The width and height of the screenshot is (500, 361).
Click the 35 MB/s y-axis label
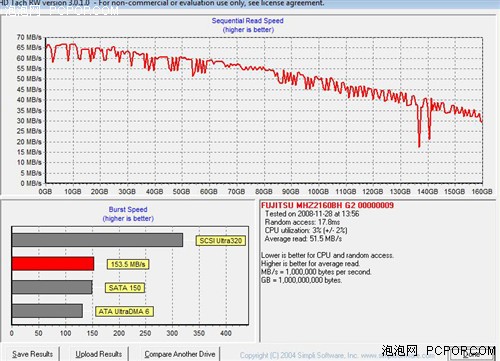coord(29,110)
